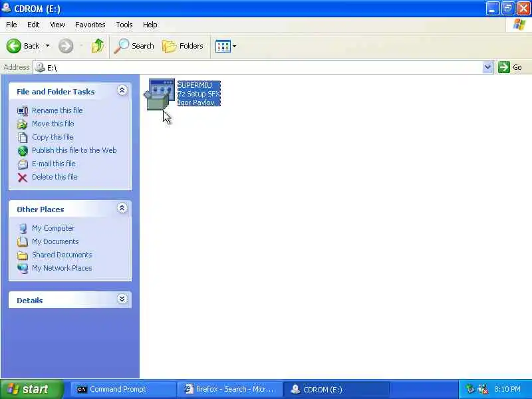The width and height of the screenshot is (532, 399).
Task: Click Move this file link
Action: pos(53,124)
